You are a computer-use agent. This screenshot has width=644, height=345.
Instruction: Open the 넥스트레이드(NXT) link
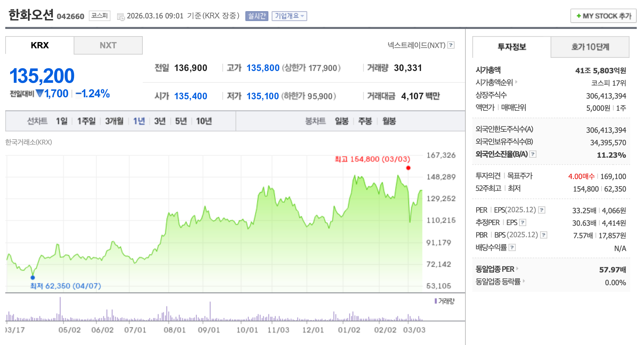click(416, 45)
